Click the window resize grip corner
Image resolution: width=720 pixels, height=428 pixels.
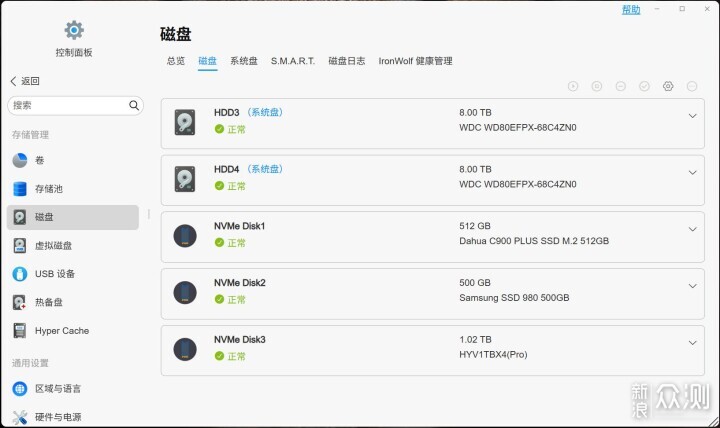click(713, 421)
